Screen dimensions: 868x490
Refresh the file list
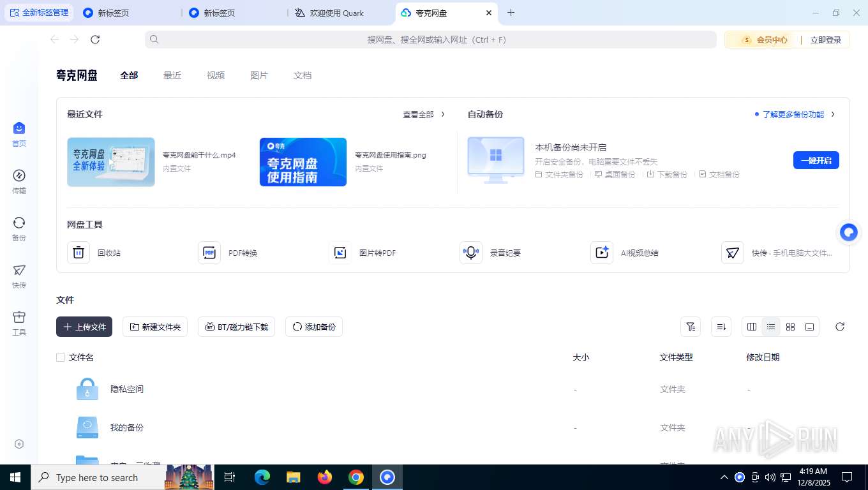pos(840,327)
